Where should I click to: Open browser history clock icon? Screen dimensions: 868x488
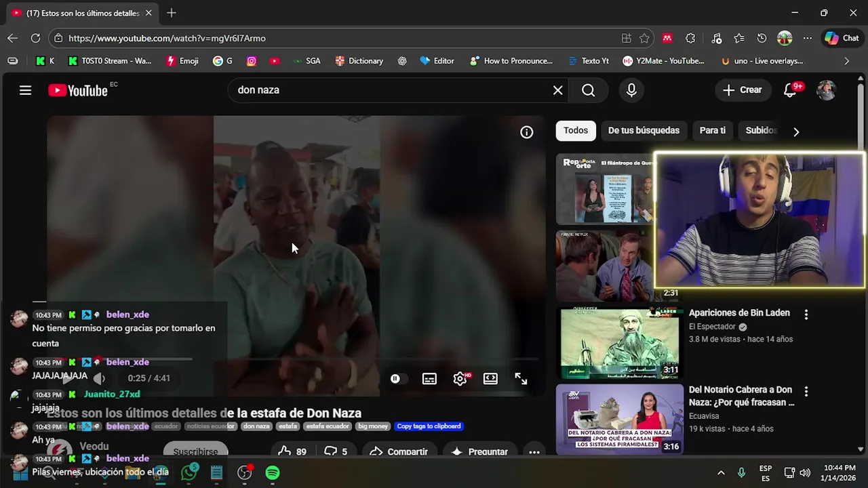[762, 38]
